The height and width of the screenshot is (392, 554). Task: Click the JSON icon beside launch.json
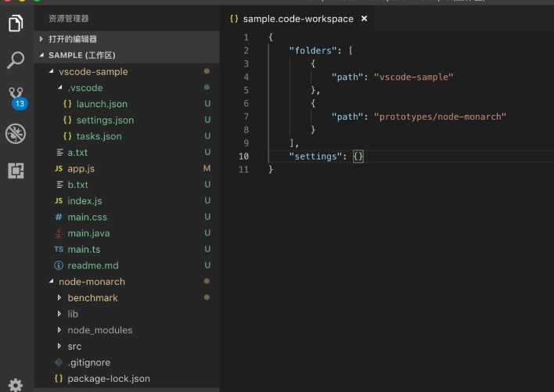[x=67, y=104]
